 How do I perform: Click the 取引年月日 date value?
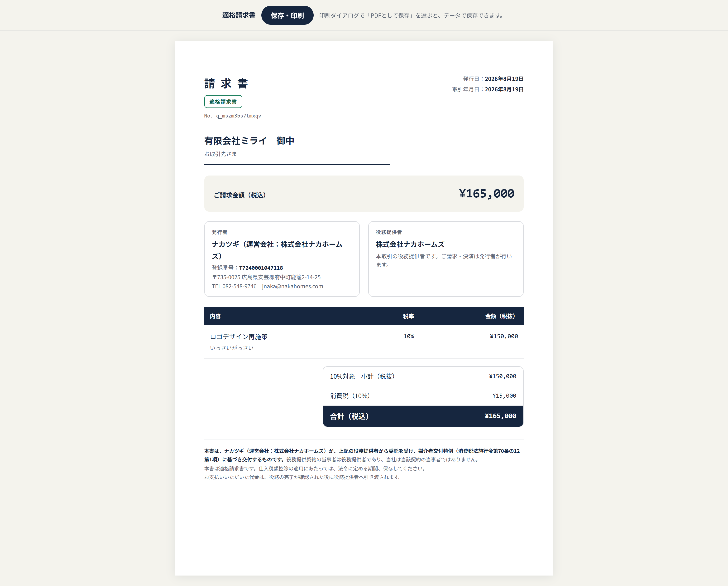504,89
